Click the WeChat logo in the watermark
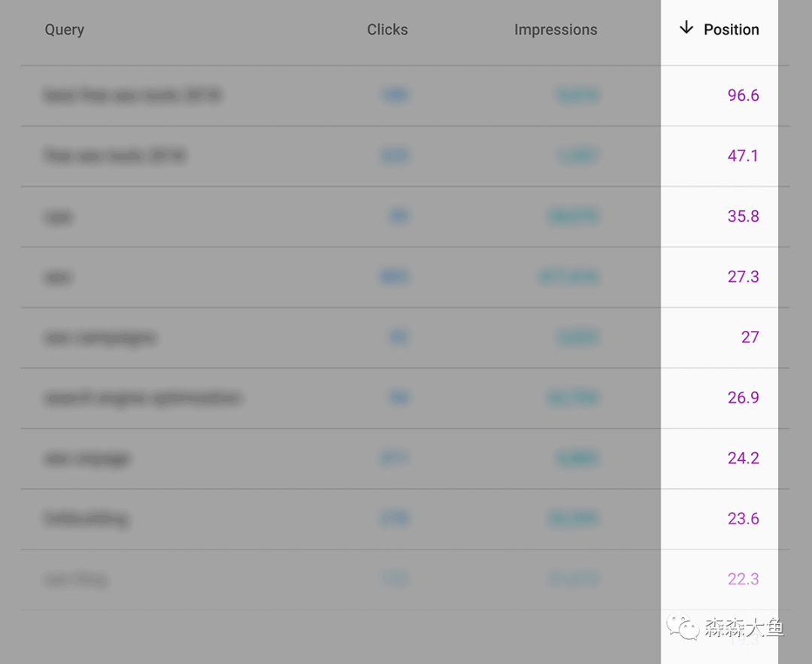This screenshot has height=664, width=812. pyautogui.click(x=683, y=626)
